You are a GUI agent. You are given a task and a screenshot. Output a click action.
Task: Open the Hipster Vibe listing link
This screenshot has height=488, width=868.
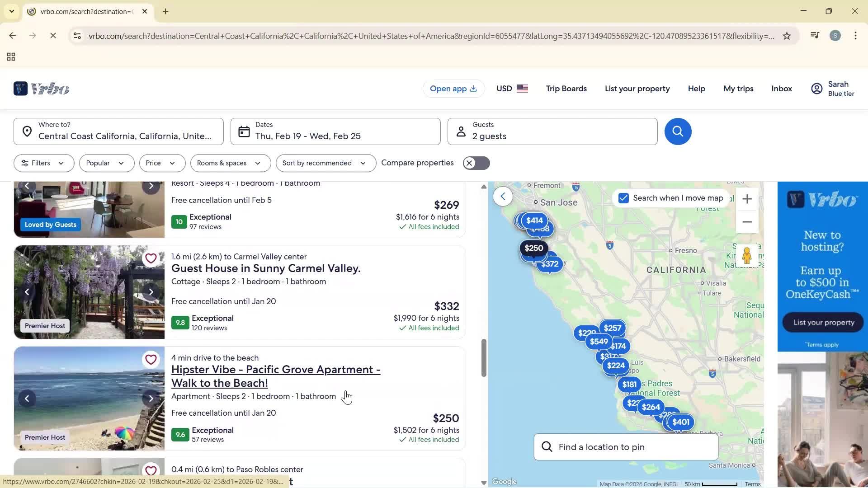(276, 376)
